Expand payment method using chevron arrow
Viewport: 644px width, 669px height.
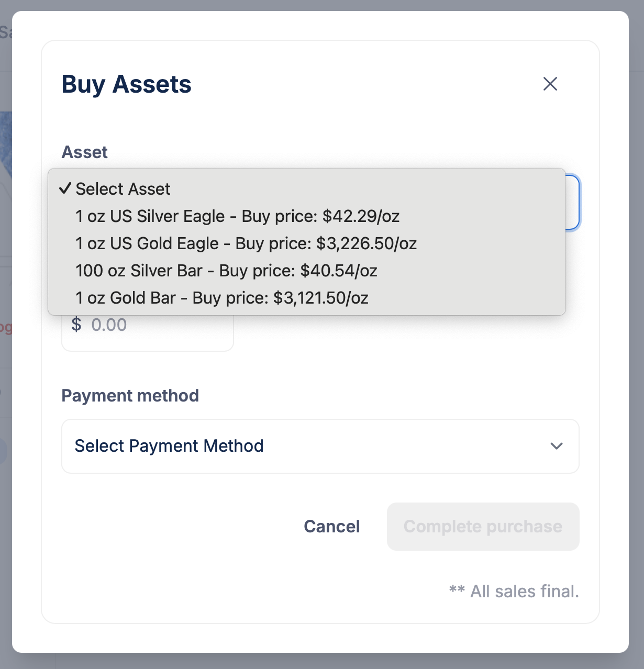click(557, 446)
